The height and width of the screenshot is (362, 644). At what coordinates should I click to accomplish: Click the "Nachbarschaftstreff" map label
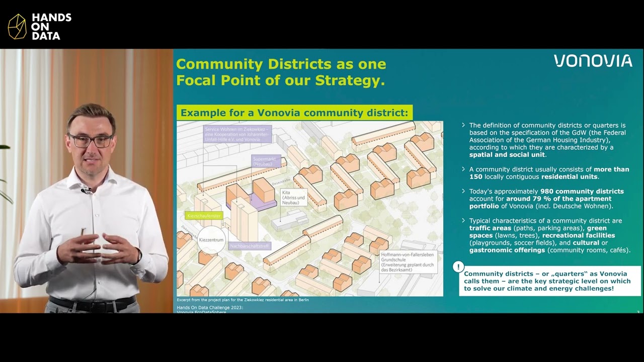click(x=250, y=246)
